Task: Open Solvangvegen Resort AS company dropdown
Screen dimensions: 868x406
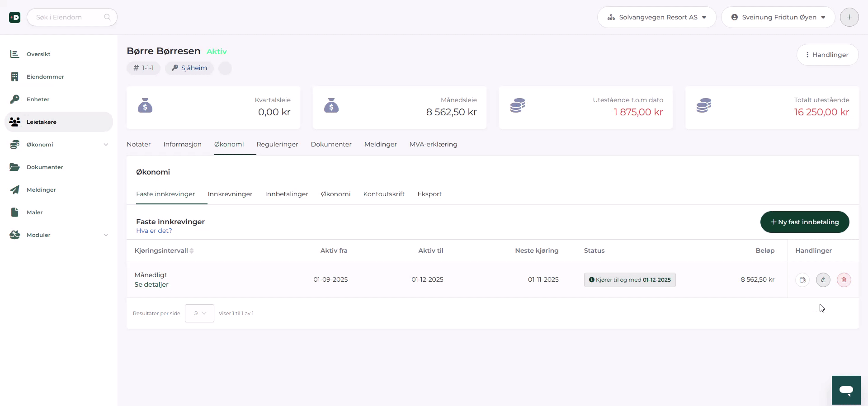Action: click(656, 17)
